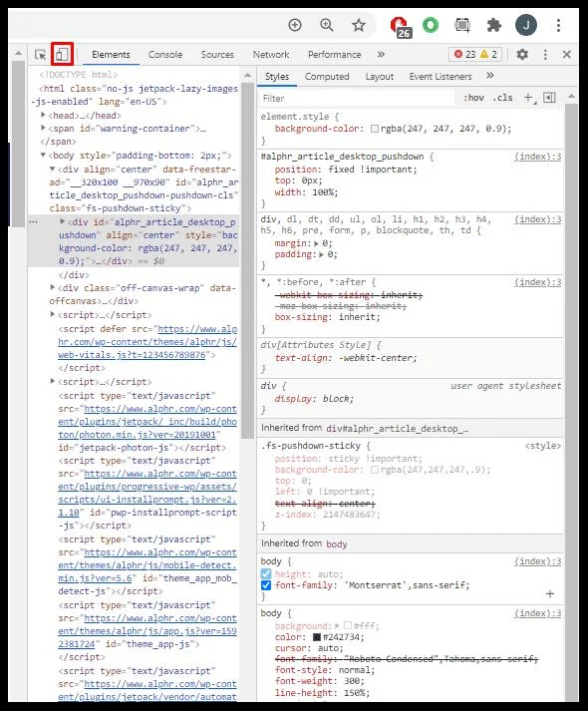Open DevTools settings gear
The height and width of the screenshot is (711, 588).
[522, 55]
